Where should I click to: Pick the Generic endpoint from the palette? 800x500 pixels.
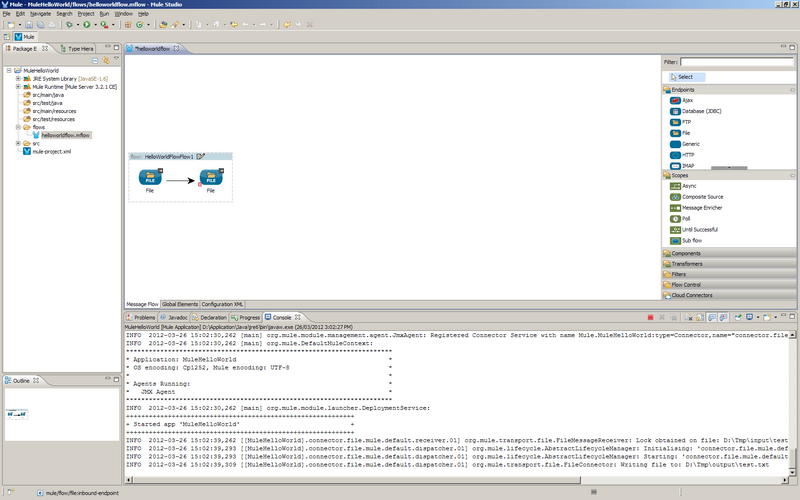click(685, 144)
